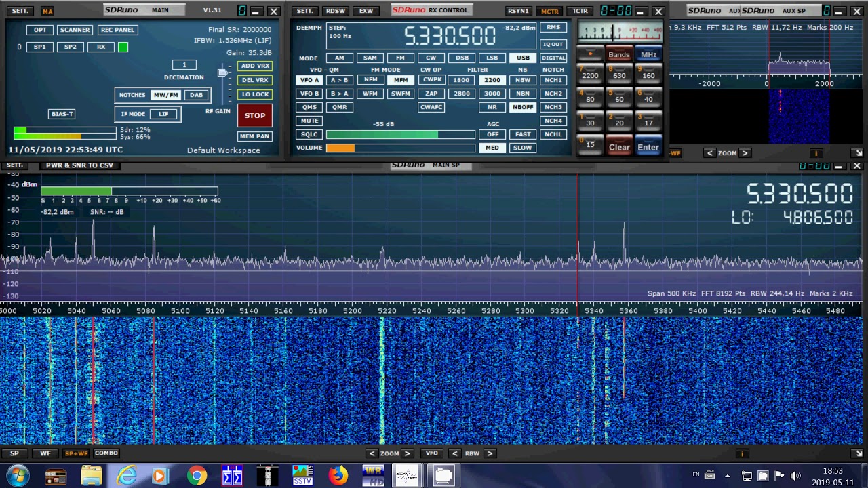Open the SSTV application in taskbar
868x488 pixels.
point(302,476)
